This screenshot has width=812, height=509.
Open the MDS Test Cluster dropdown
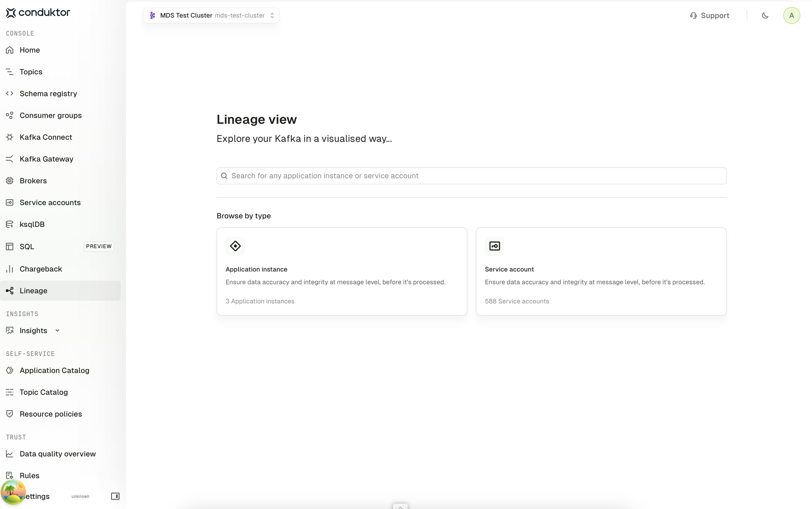click(x=211, y=15)
